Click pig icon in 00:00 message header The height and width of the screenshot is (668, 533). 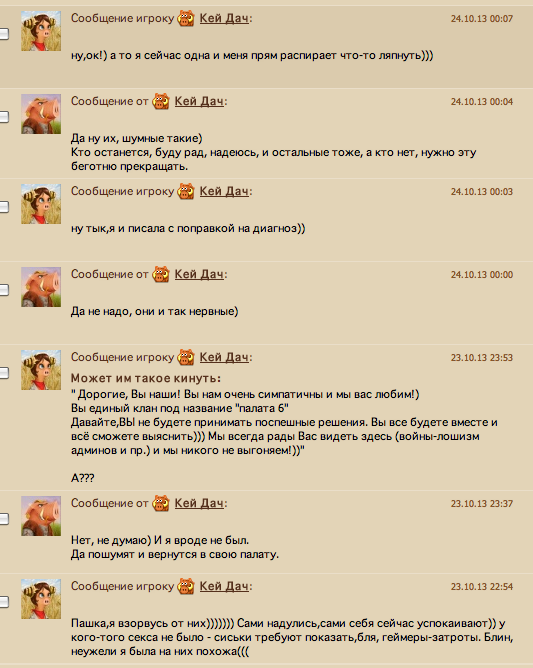pos(161,274)
